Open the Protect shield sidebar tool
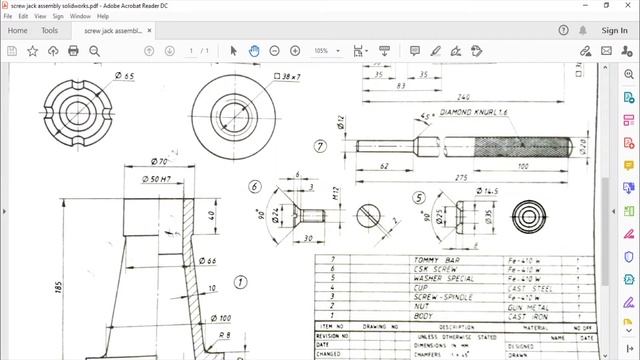 629,257
